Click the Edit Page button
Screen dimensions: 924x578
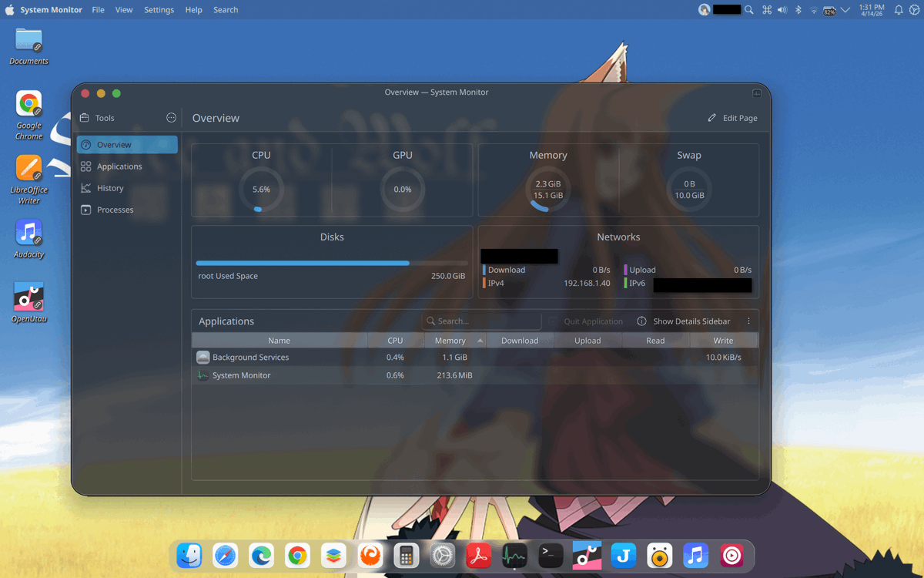pos(732,118)
